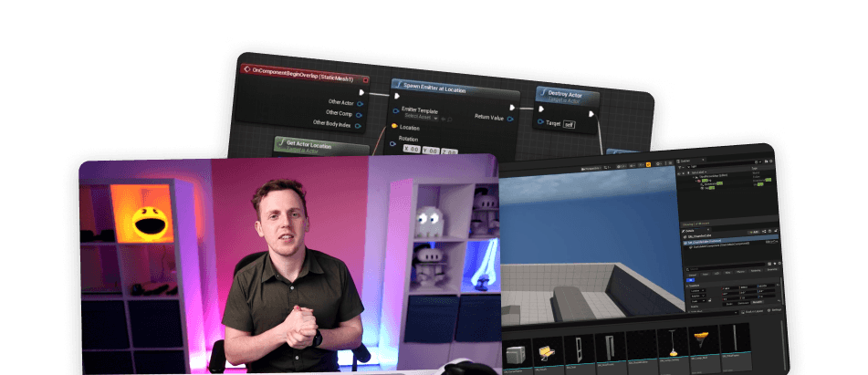The height and width of the screenshot is (375, 868).
Task: Click the presenter video thumbnail
Action: tap(289, 265)
